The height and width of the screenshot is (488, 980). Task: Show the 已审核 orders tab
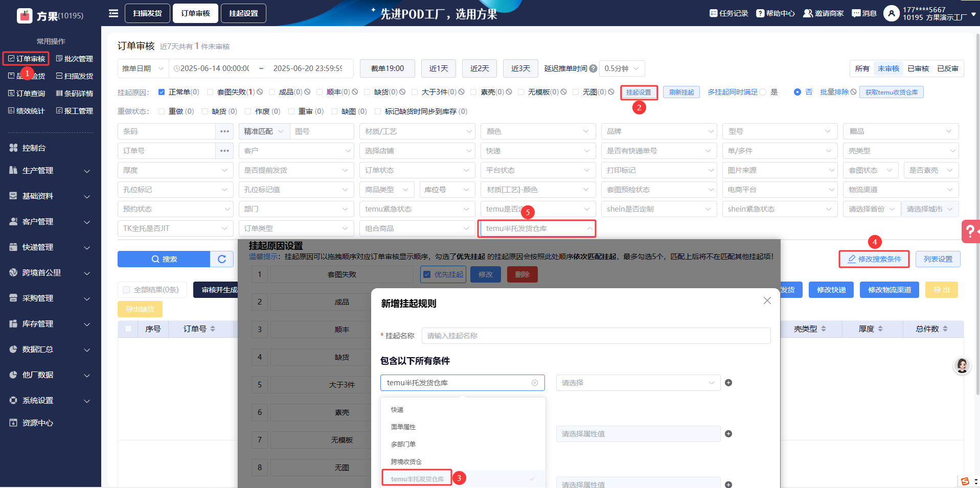coord(918,68)
